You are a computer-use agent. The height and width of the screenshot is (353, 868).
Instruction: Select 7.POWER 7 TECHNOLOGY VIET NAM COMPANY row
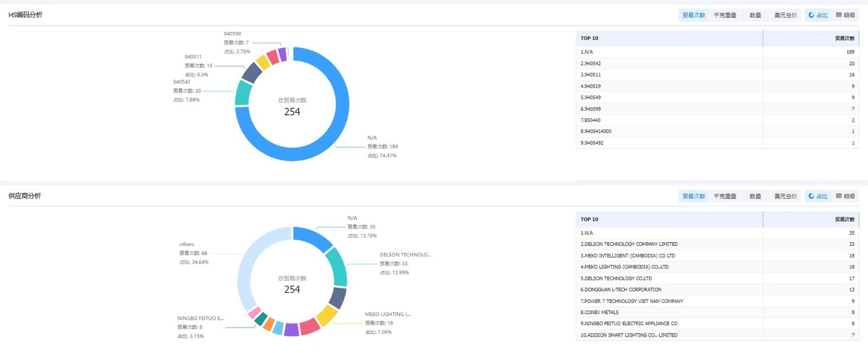click(x=717, y=301)
